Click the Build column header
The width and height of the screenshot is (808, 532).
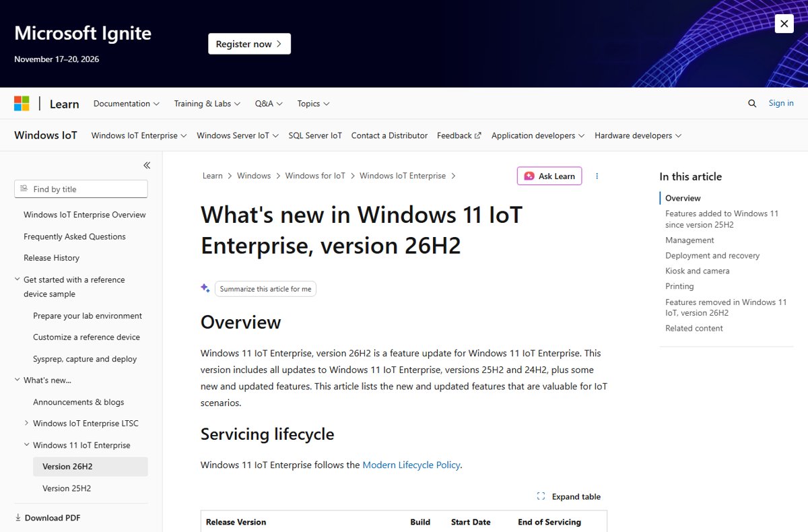[420, 522]
